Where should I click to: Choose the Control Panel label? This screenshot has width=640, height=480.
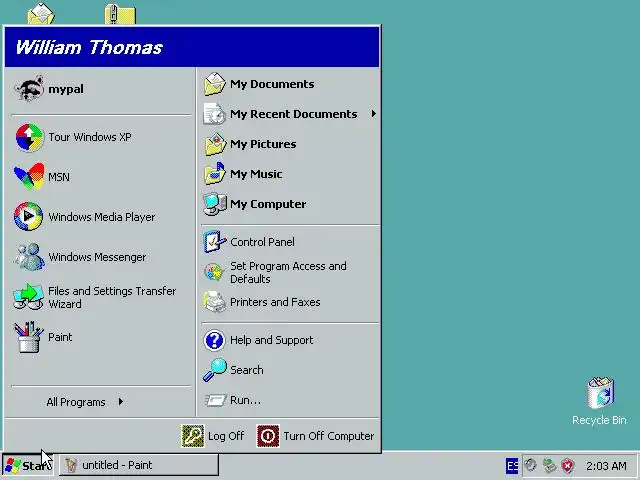click(x=262, y=242)
